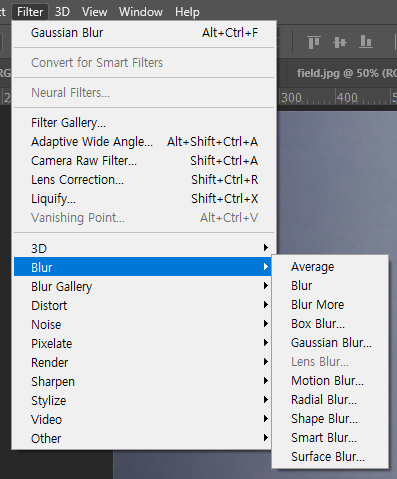Choose Convert for Smart Filters
This screenshot has height=479, width=397.
coord(144,63)
